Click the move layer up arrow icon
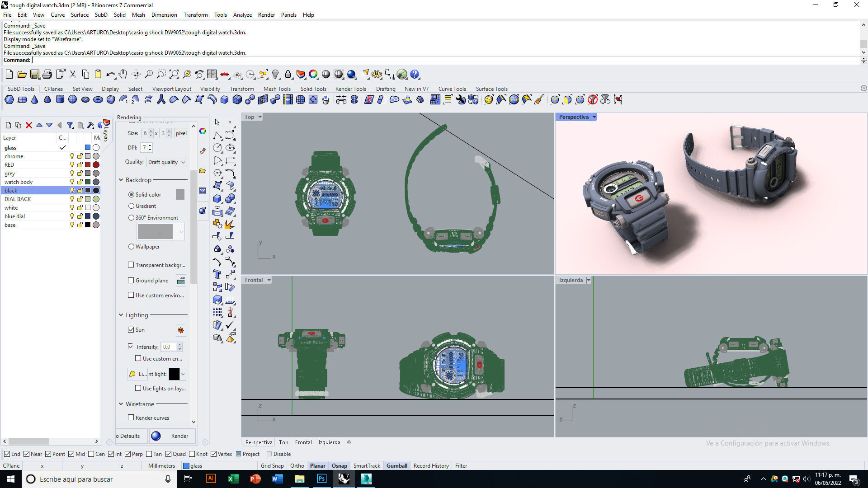 (39, 125)
